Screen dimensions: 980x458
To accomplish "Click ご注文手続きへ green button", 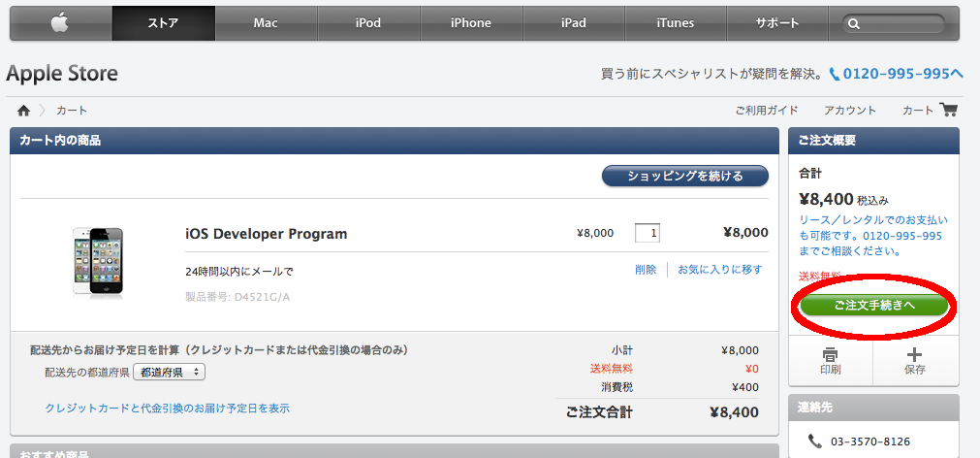I will pos(874,306).
